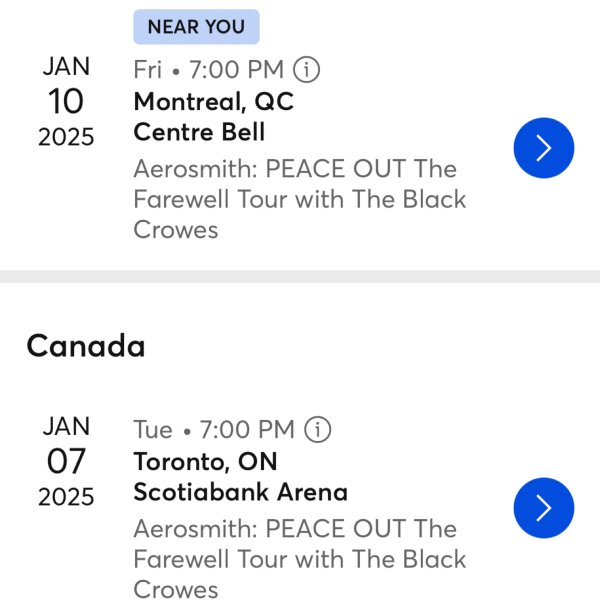Open Aerosmith tour title for Montreal event
Screen dimensions: 600x600
coord(299,198)
